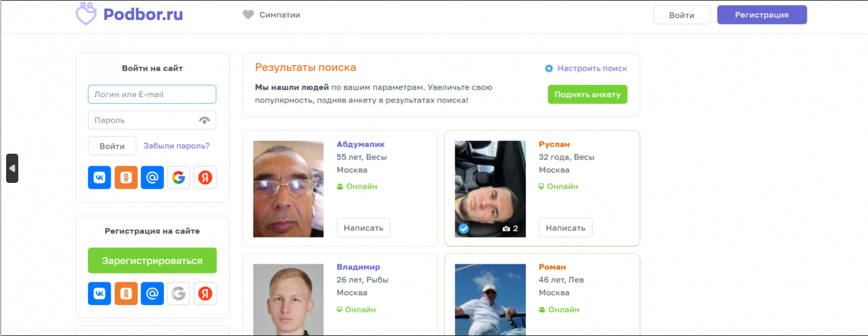The image size is (868, 336).
Task: Toggle password visibility eye icon
Action: pyautogui.click(x=205, y=120)
